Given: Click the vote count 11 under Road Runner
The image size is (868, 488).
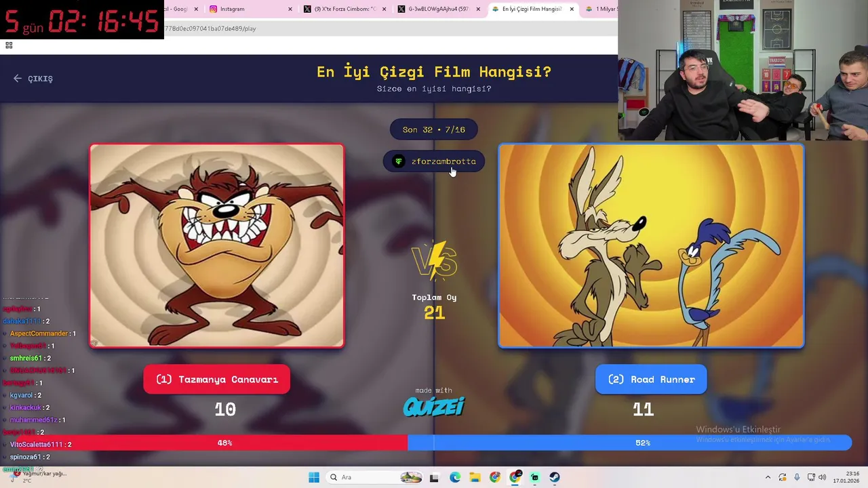Looking at the screenshot, I should pos(643,409).
